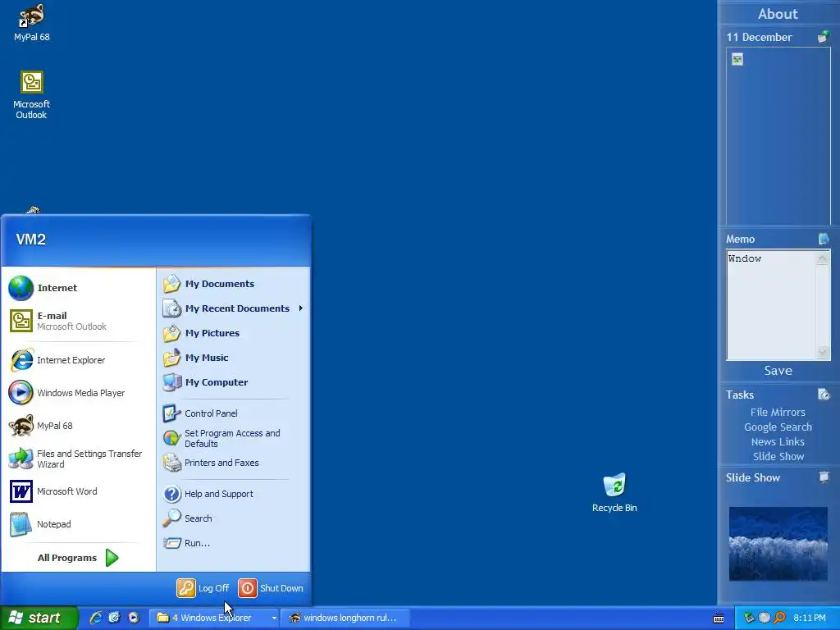840x630 pixels.
Task: Switch to windows longhorn rul... taskbar window
Action: 345,618
